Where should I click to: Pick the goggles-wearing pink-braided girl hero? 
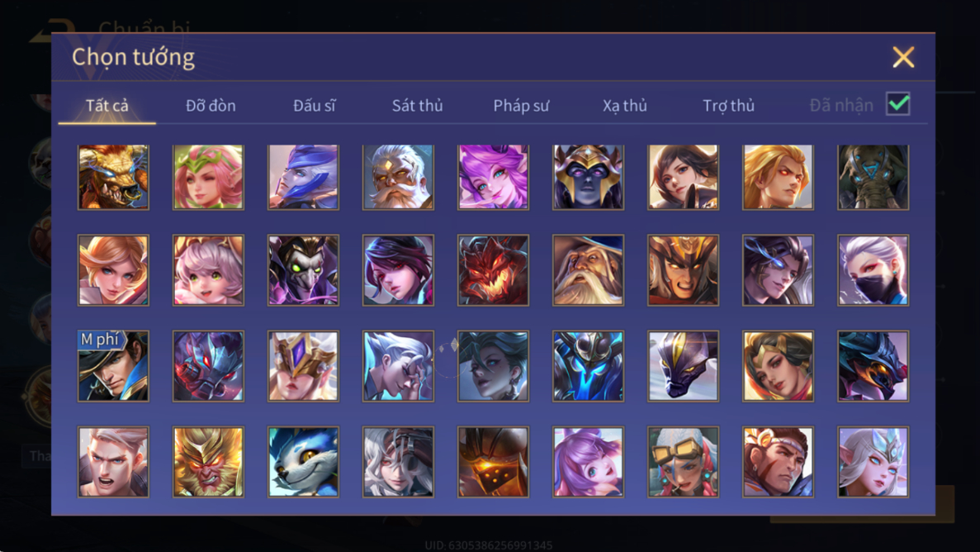(x=683, y=462)
